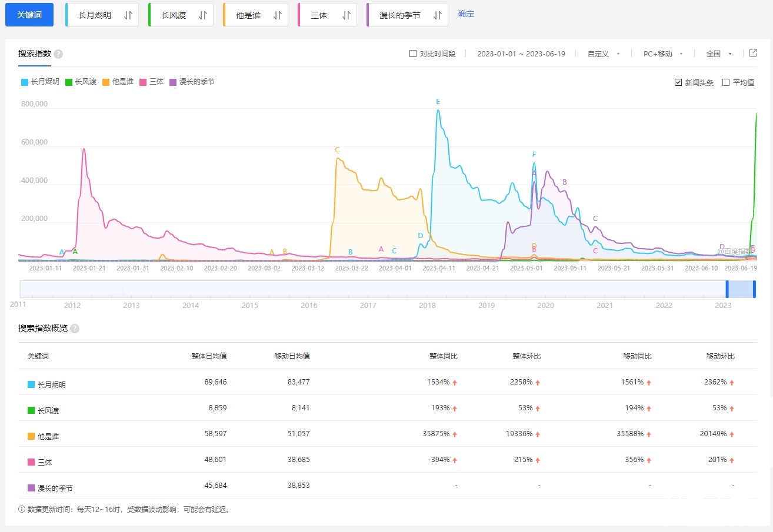This screenshot has width=773, height=532.
Task: Toggle 长风渡 legend series
Action: coord(81,82)
